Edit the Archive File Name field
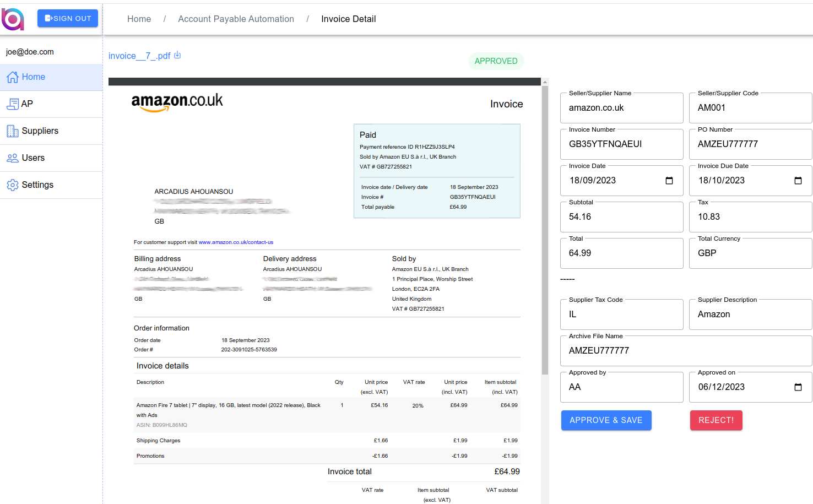 686,351
